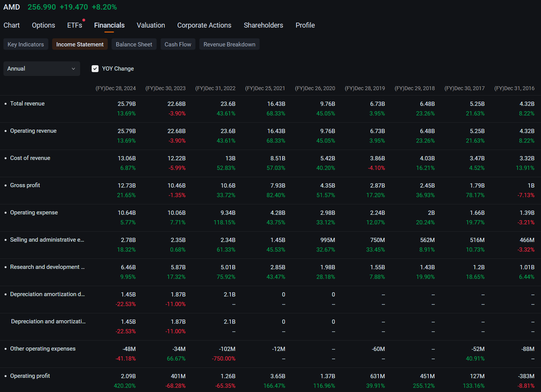This screenshot has height=392, width=541.
Task: Select 2021 operating profit 3.65B value
Action: [x=278, y=376]
